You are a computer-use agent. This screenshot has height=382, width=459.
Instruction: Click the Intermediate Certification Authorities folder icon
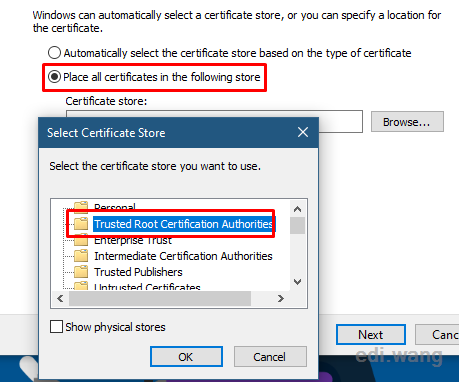coord(81,256)
